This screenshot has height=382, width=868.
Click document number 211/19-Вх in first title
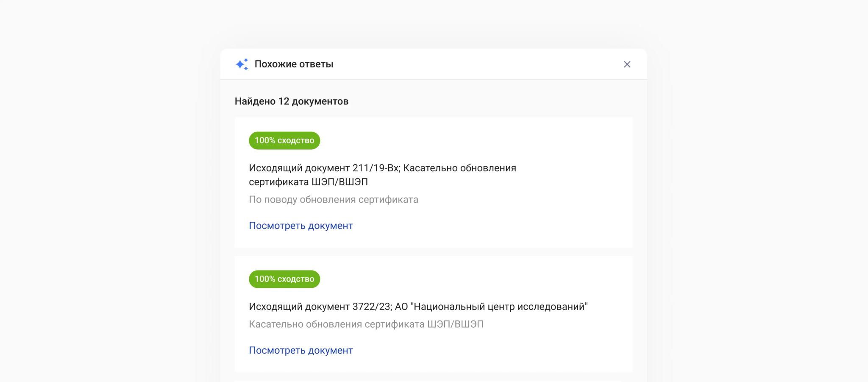coord(376,168)
